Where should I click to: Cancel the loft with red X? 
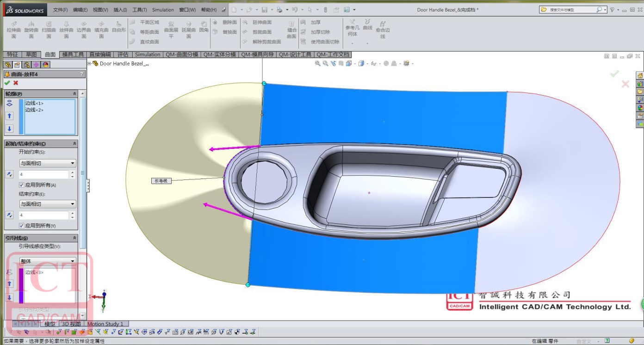click(x=16, y=83)
